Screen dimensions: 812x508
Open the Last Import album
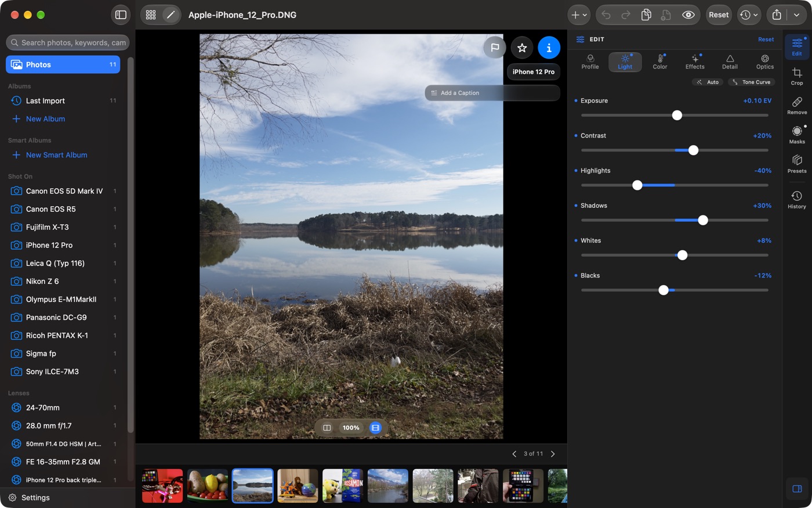click(63, 100)
